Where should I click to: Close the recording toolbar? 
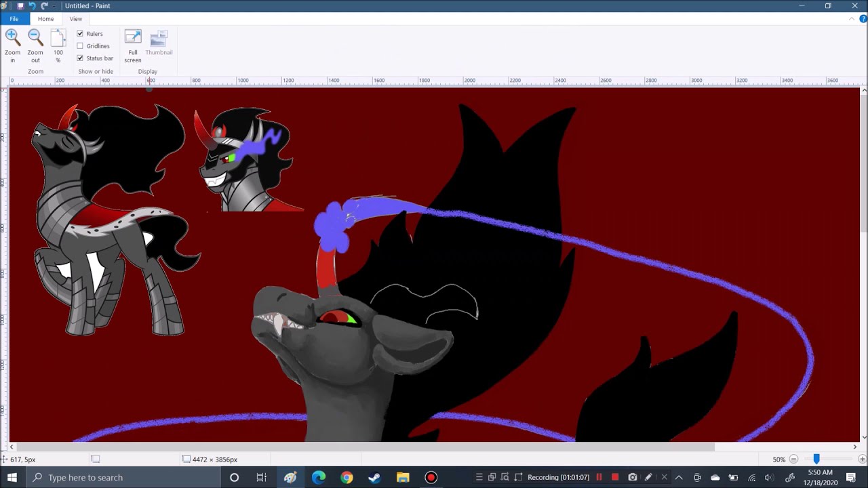664,477
